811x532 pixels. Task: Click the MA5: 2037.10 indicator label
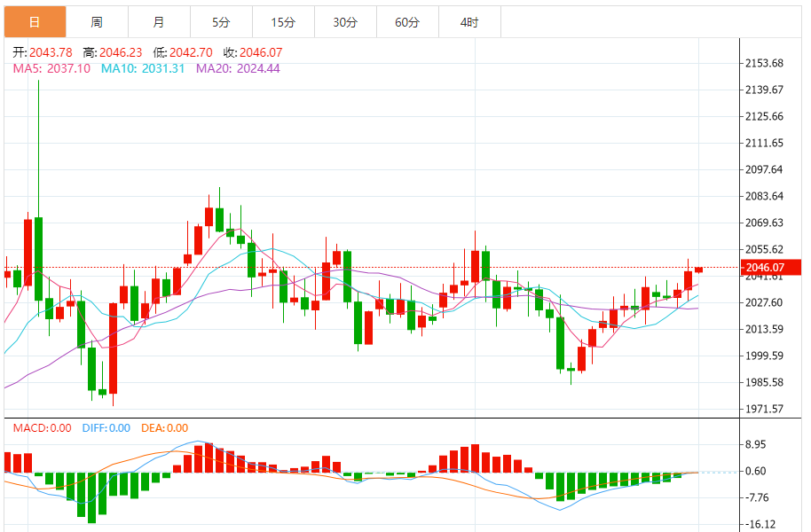pos(51,68)
